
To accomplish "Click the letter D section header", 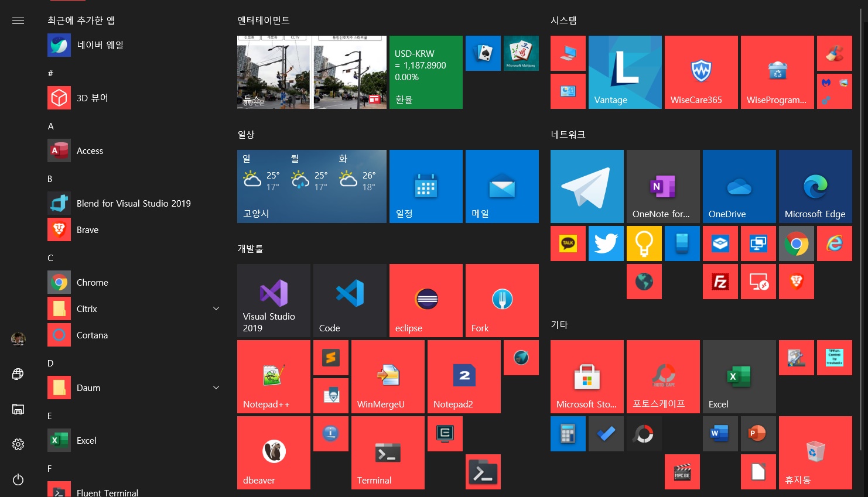I will pos(50,363).
